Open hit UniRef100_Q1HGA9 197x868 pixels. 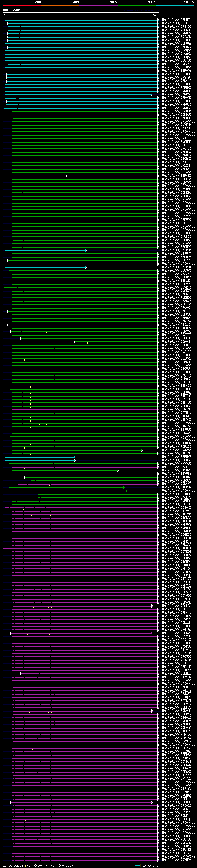tap(176, 43)
